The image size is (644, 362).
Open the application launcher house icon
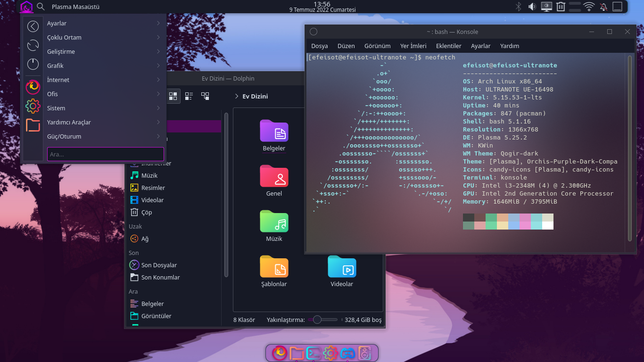pos(26,7)
